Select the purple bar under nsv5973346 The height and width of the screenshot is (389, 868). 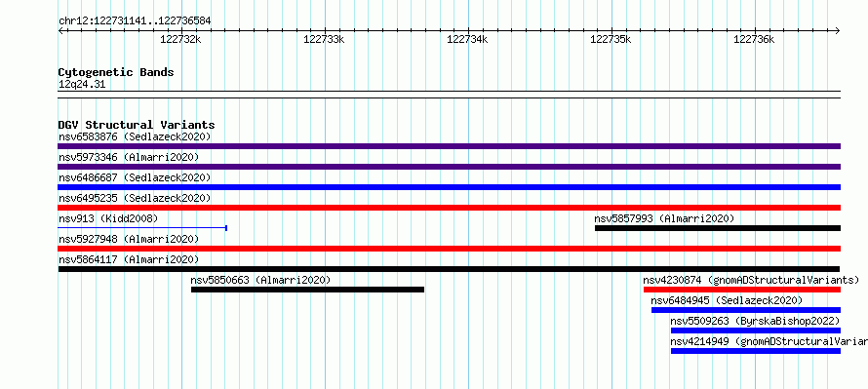pyautogui.click(x=449, y=167)
